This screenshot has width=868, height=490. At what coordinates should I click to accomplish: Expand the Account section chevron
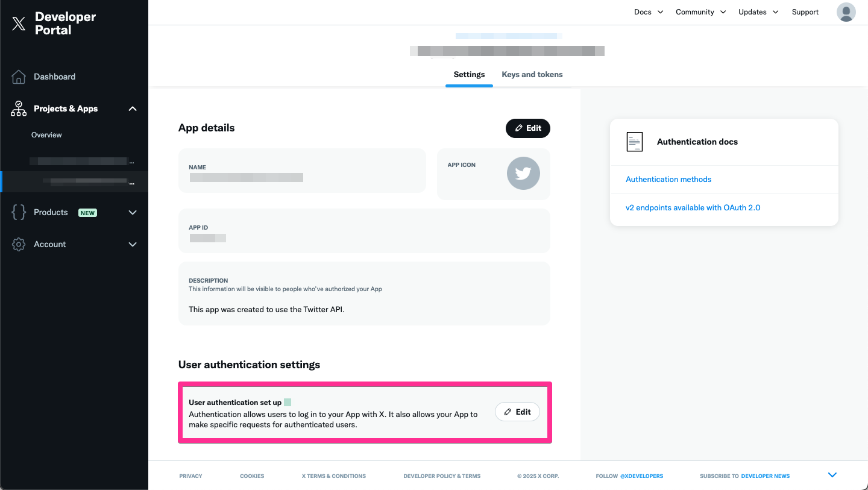133,244
